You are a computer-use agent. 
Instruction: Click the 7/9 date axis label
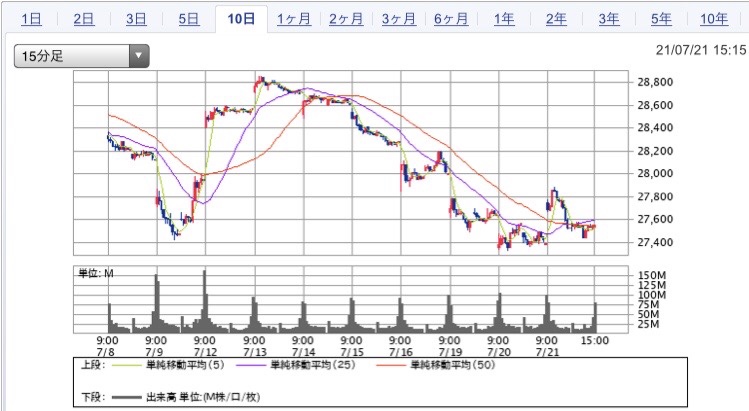(x=154, y=353)
